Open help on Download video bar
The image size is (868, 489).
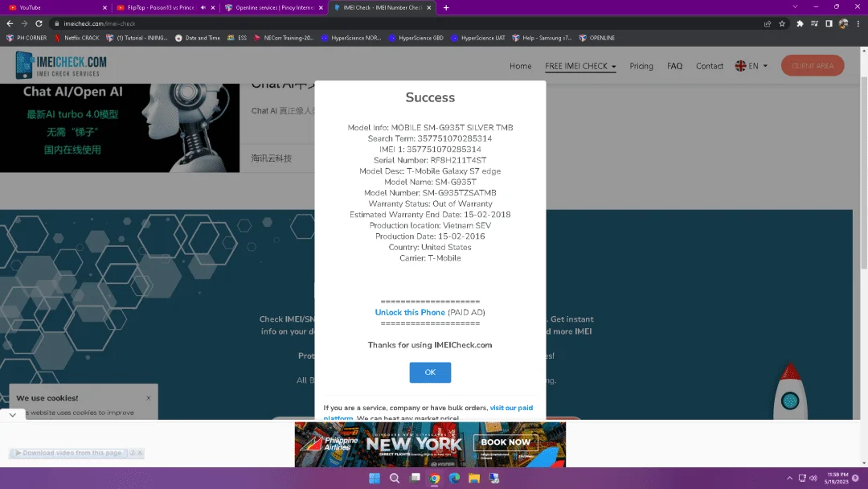tap(133, 453)
